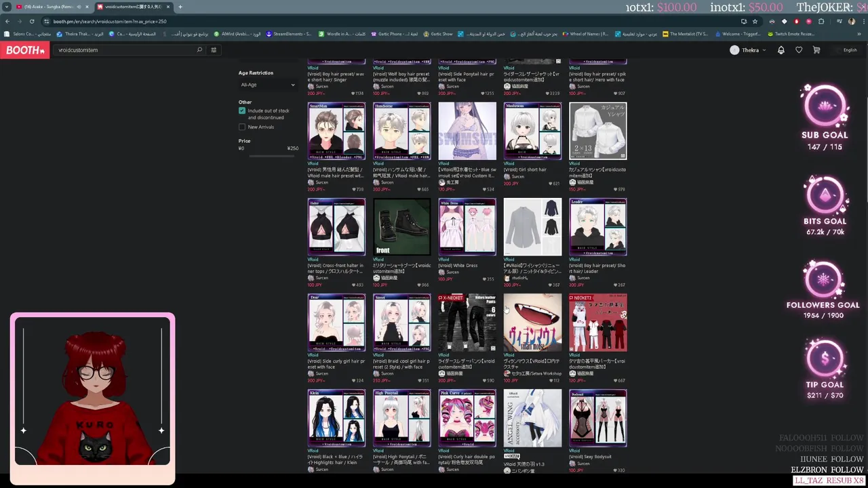Open the Twitch Emote Resizer bookmark

coord(791,34)
